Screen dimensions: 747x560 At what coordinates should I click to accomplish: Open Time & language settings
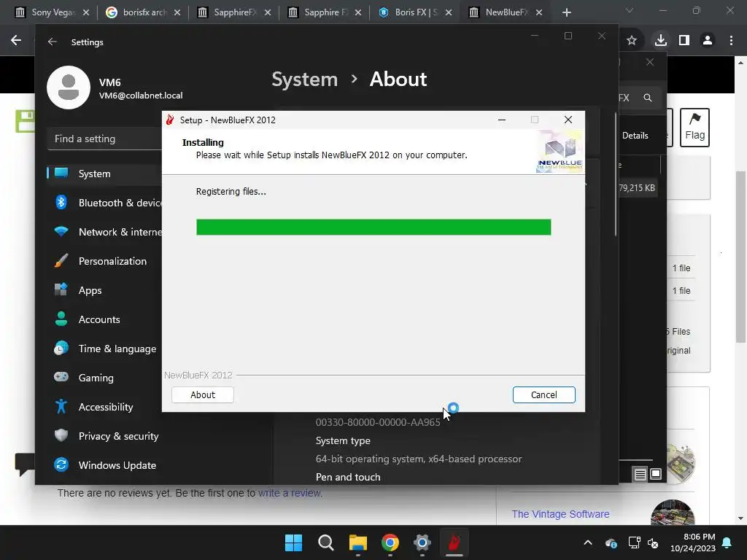pyautogui.click(x=105, y=349)
